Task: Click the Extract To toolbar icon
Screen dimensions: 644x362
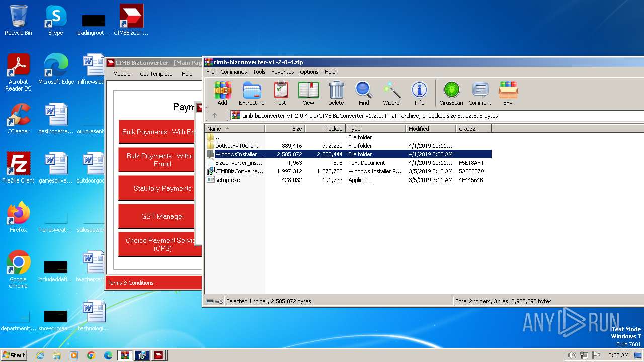Action: 252,94
